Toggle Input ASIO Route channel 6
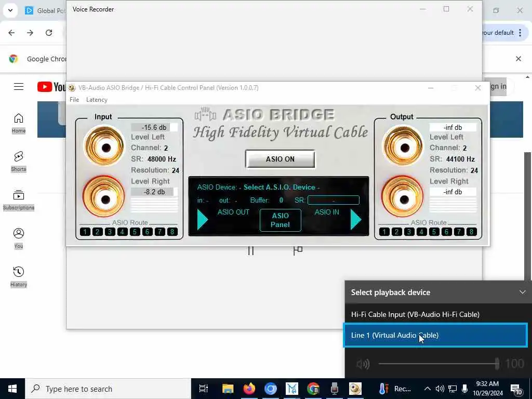This screenshot has width=532, height=399. (x=147, y=232)
